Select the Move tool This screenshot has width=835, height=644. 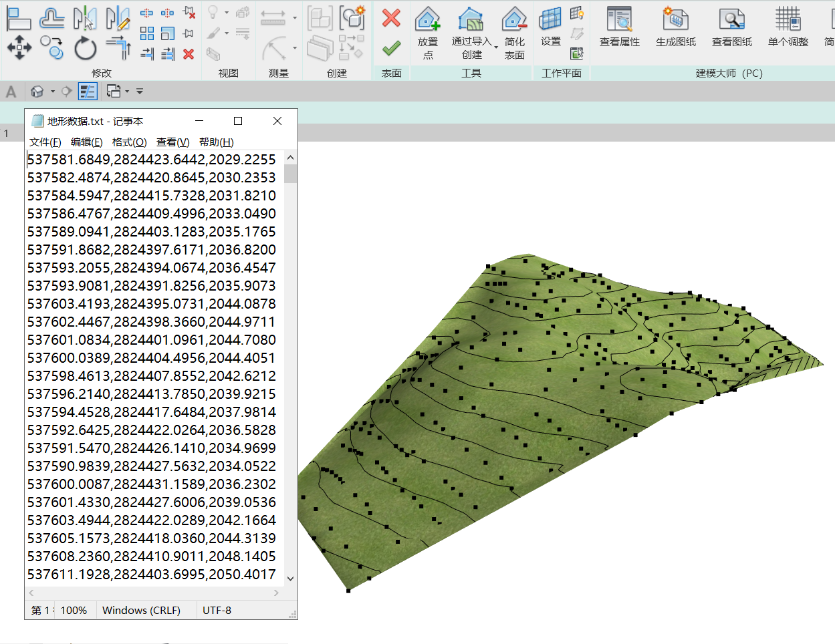pos(19,48)
